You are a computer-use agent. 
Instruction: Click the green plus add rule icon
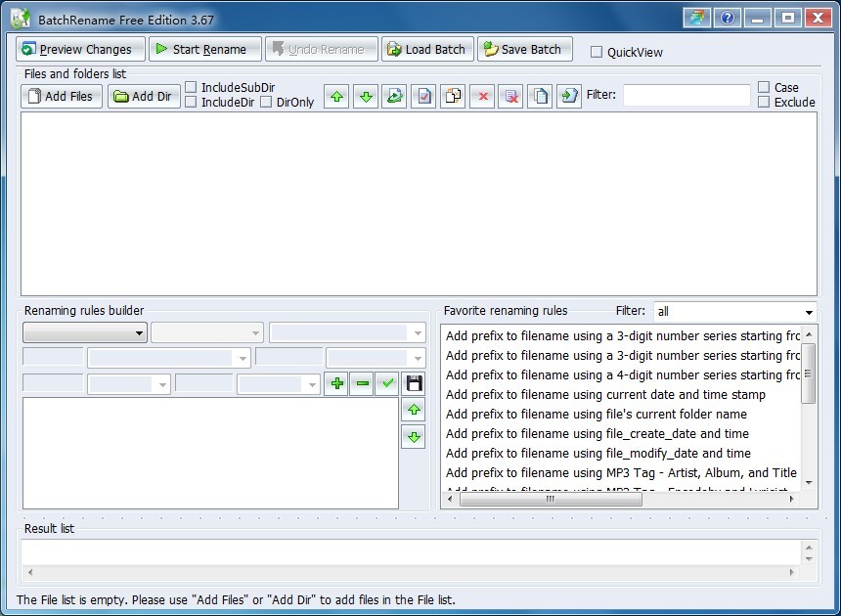tap(336, 383)
